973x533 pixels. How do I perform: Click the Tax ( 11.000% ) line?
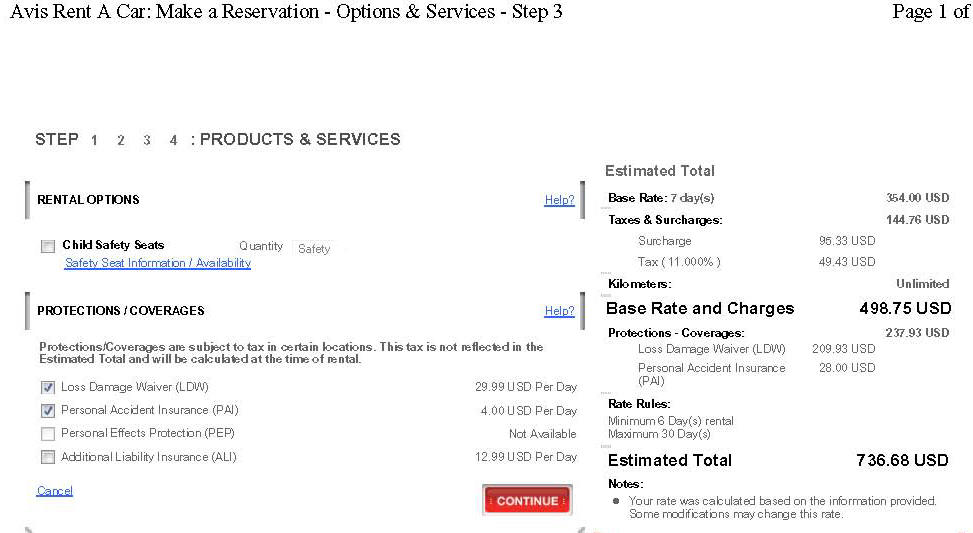coord(679,262)
